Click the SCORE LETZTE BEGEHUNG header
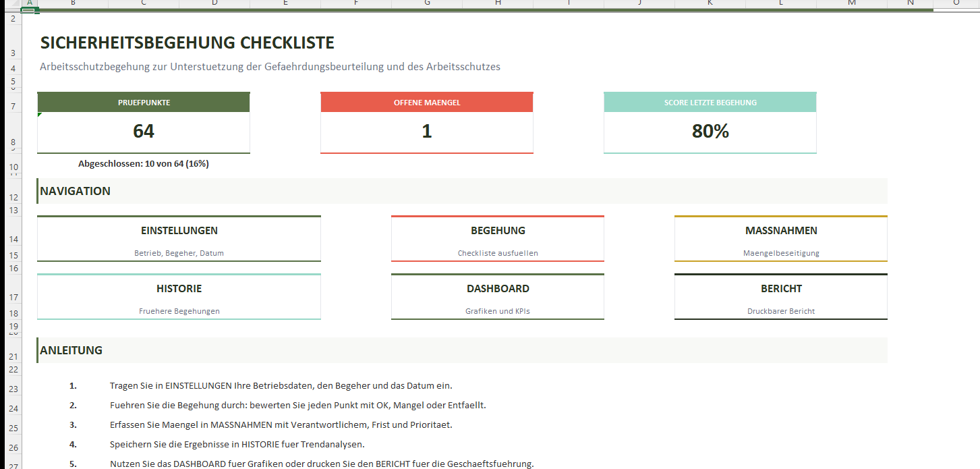The height and width of the screenshot is (469, 980). click(710, 103)
